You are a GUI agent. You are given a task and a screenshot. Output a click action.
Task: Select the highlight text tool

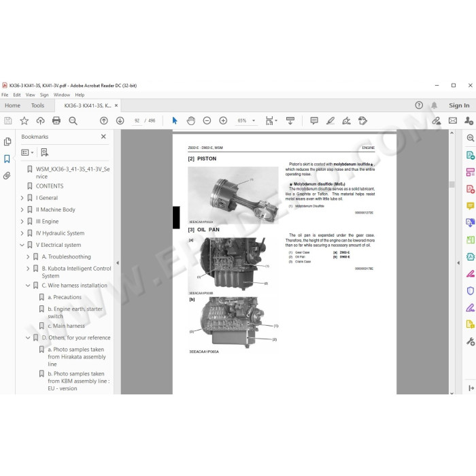(330, 121)
